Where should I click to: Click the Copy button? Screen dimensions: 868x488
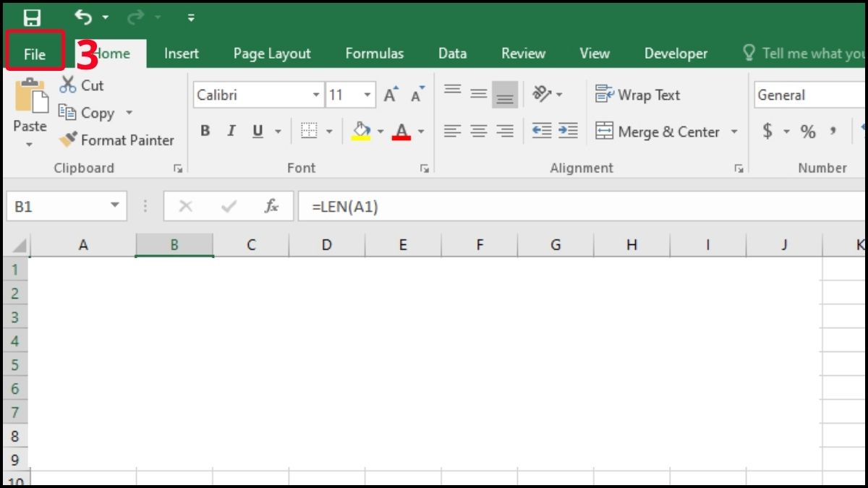tap(87, 113)
